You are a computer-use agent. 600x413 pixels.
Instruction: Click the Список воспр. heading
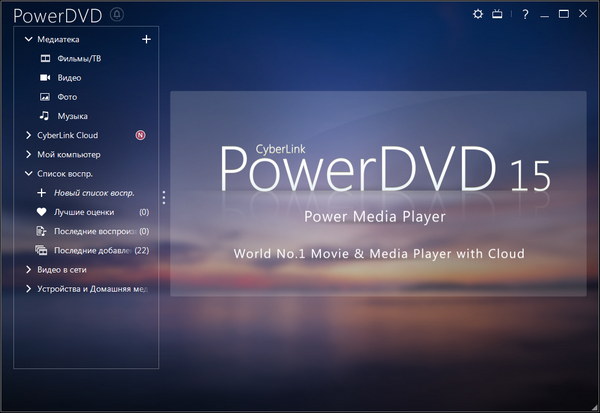tap(65, 173)
